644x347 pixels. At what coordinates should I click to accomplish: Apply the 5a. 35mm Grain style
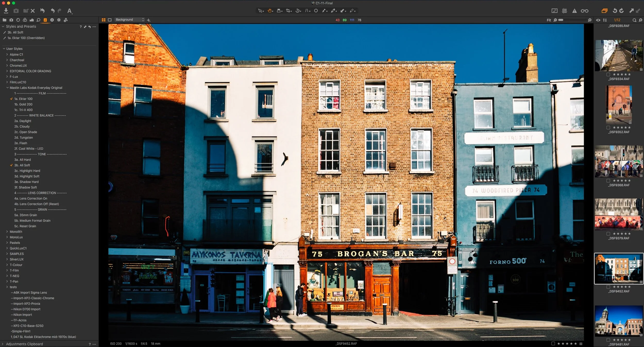tap(26, 215)
